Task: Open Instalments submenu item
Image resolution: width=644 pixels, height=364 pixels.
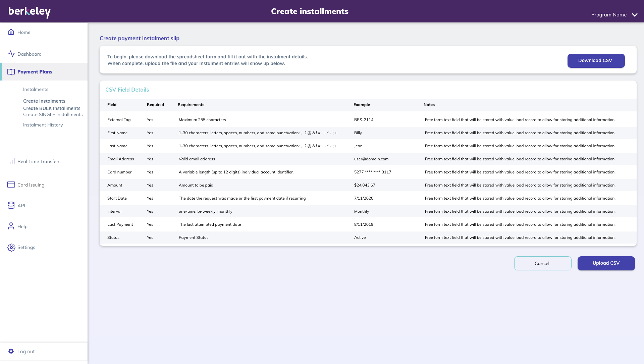Action: pyautogui.click(x=36, y=89)
